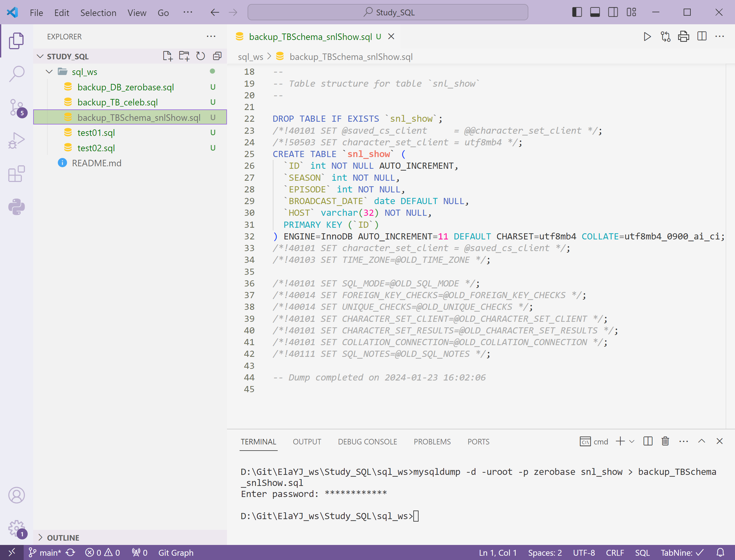Open test02.sql in the explorer
The height and width of the screenshot is (560, 735).
click(x=96, y=148)
